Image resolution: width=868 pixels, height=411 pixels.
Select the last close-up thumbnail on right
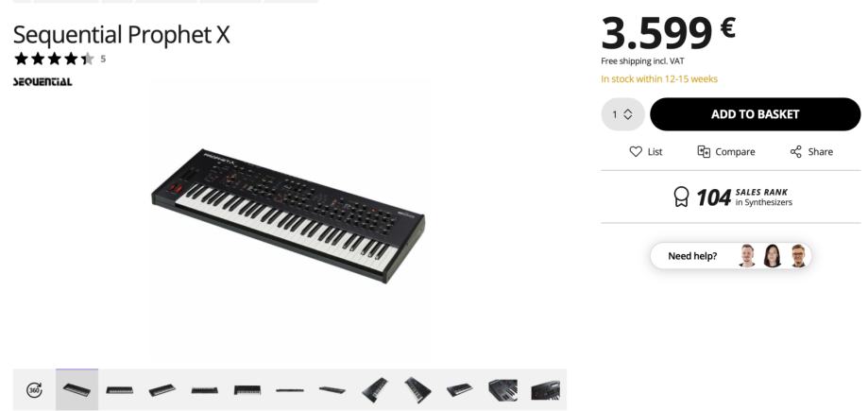545,390
